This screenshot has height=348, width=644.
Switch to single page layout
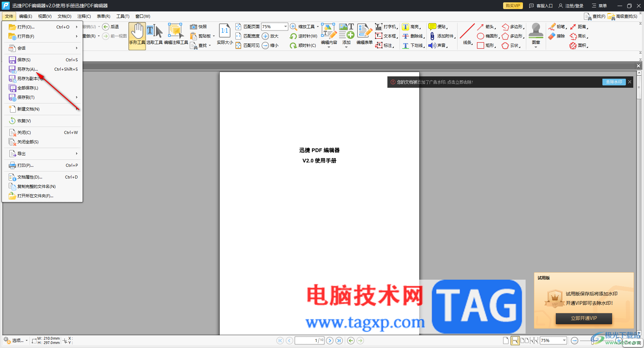505,341
